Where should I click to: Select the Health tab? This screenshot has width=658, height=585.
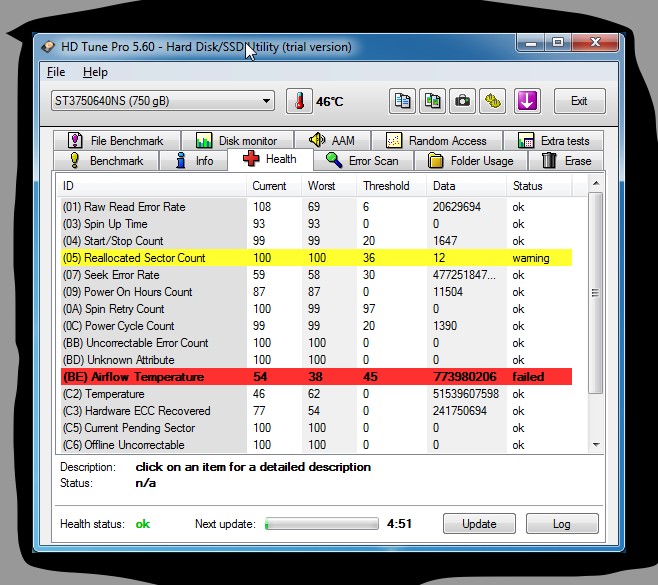271,159
